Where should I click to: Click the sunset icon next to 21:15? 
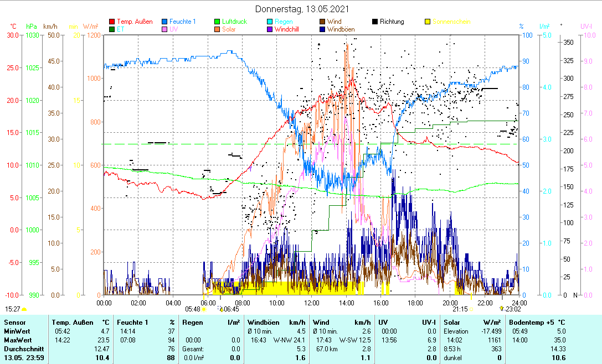(x=472, y=309)
